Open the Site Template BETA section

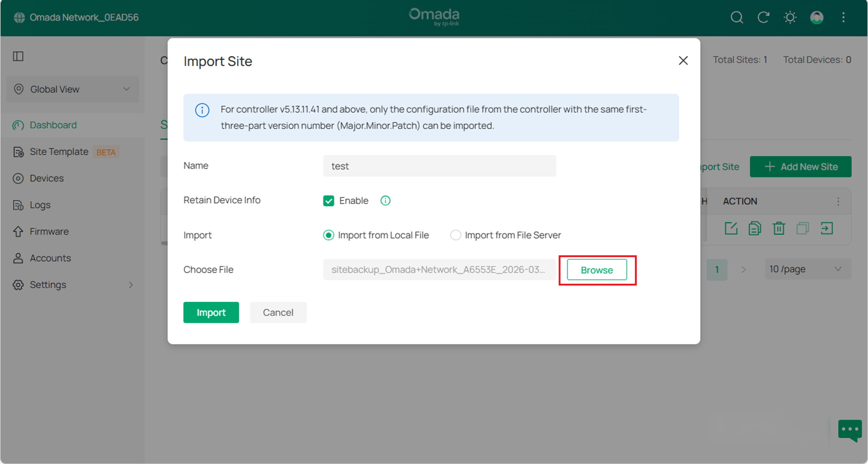click(59, 151)
